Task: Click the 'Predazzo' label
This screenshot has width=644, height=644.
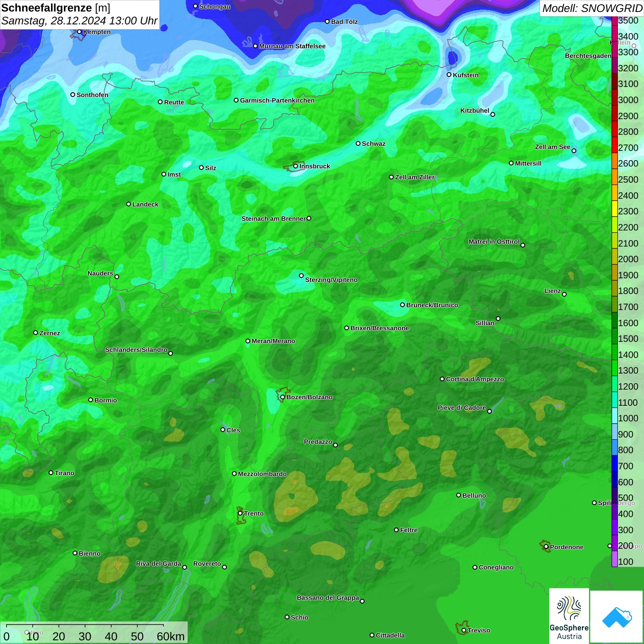Action: [318, 442]
